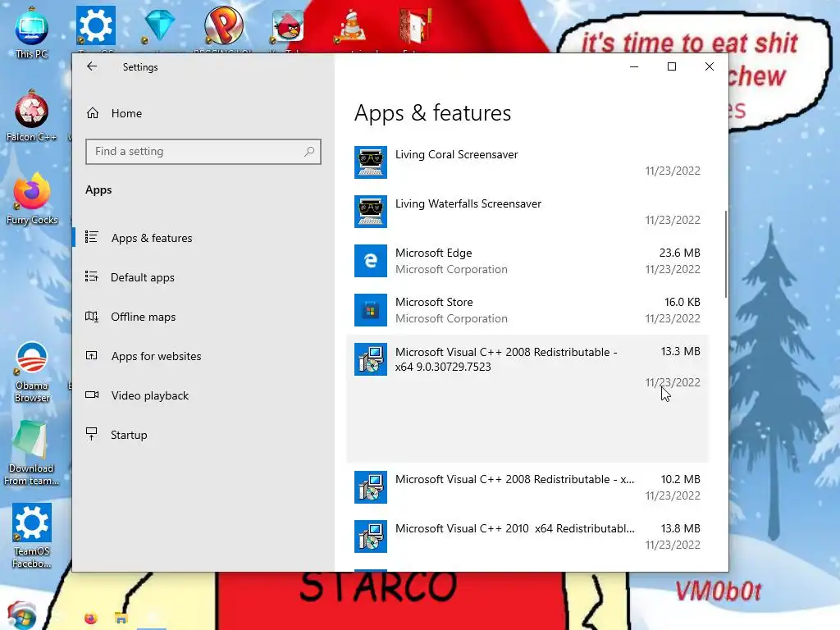Click Visual C++ 2010 x64 installer icon

pos(371,536)
